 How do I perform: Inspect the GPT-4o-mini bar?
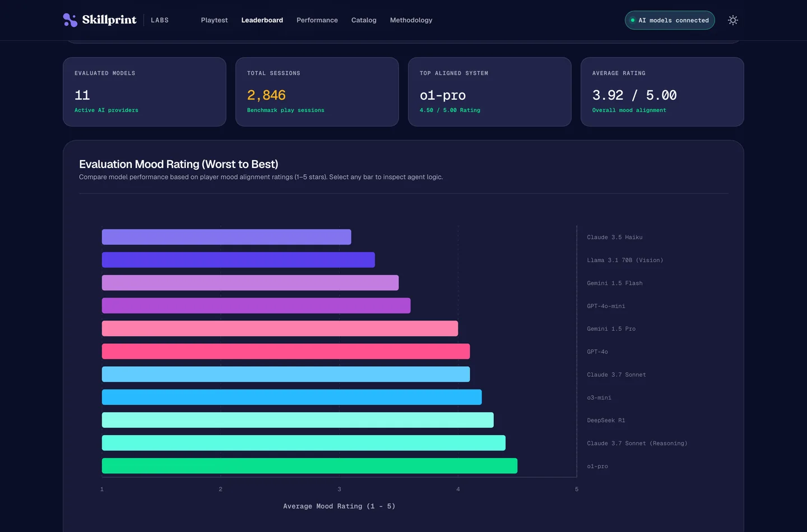[x=256, y=306]
